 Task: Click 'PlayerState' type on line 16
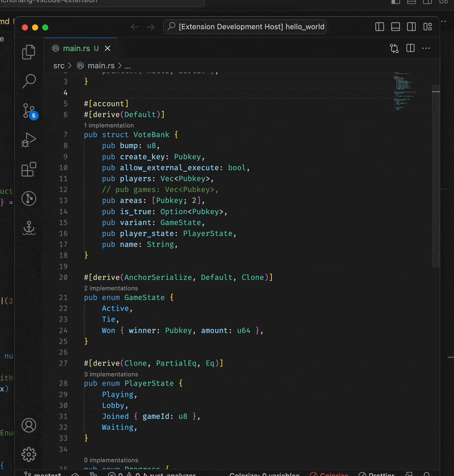pos(207,234)
